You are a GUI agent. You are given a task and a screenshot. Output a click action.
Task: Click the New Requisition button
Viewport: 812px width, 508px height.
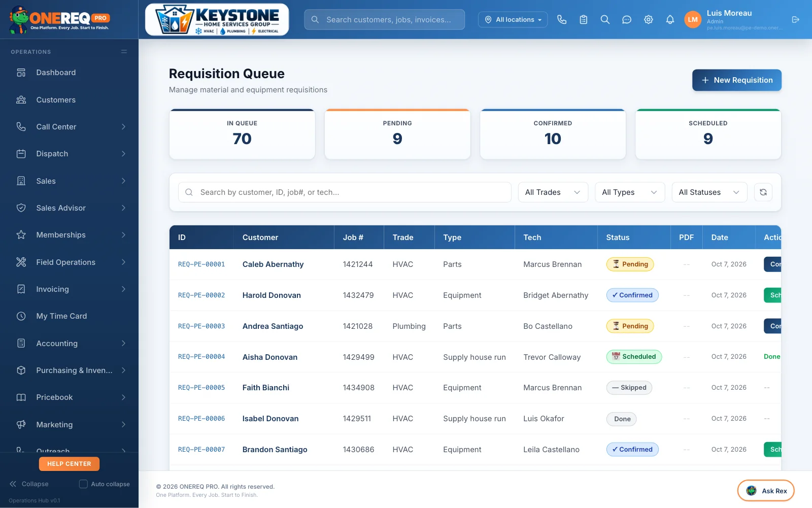pyautogui.click(x=737, y=80)
